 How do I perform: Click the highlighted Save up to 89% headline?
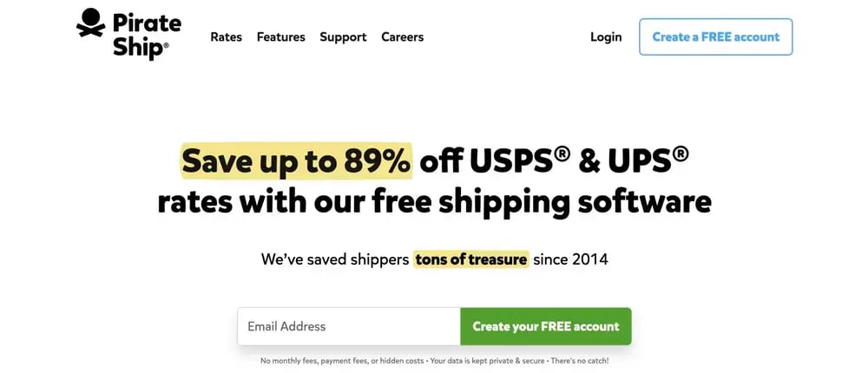click(296, 160)
